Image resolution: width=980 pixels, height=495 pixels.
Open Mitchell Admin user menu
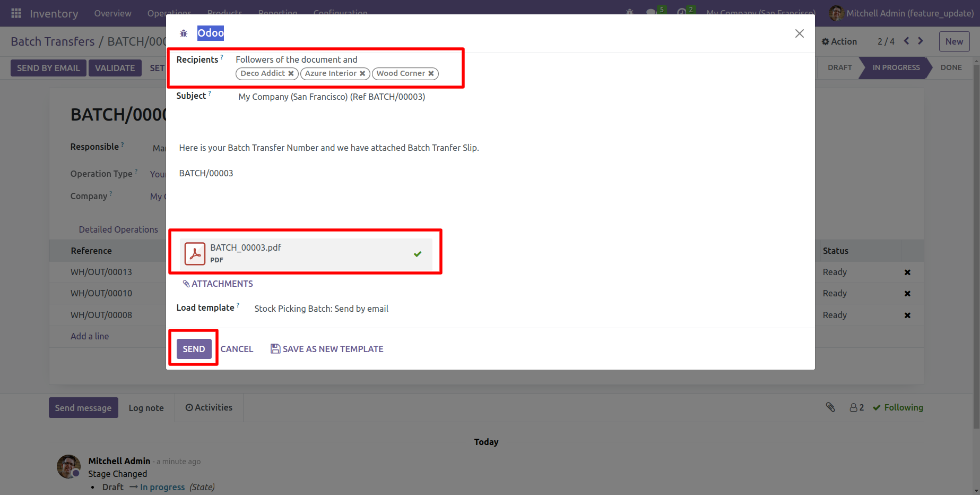[901, 13]
